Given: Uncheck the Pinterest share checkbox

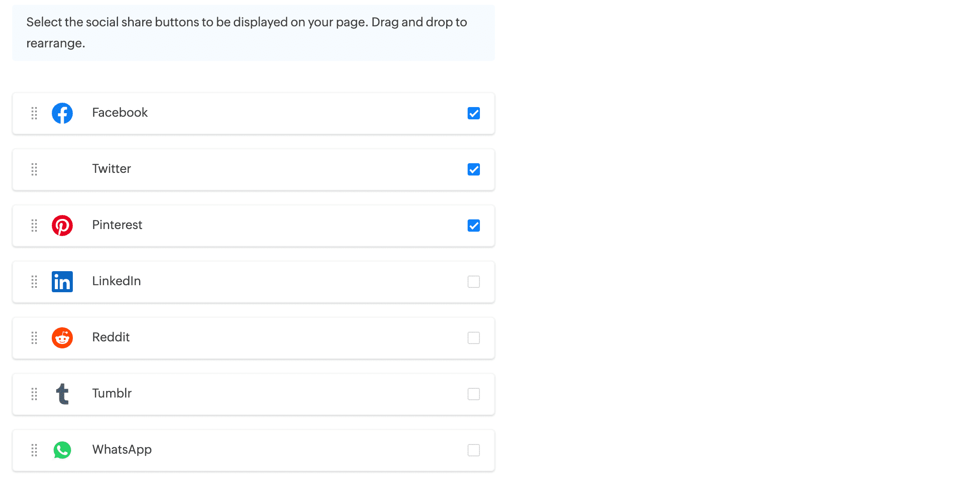Looking at the screenshot, I should click(x=474, y=226).
